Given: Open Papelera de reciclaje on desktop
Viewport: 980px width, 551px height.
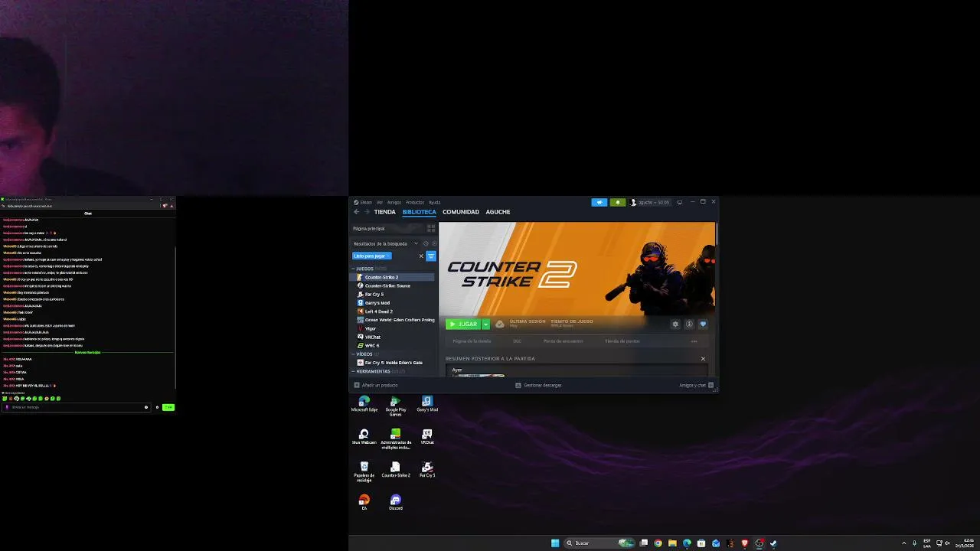Looking at the screenshot, I should [x=364, y=471].
